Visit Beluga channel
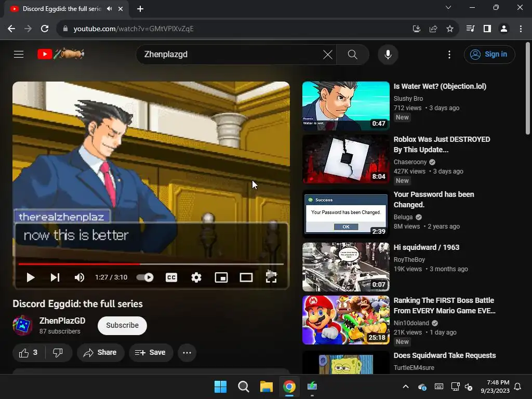Viewport: 532px width, 399px height. click(x=403, y=217)
